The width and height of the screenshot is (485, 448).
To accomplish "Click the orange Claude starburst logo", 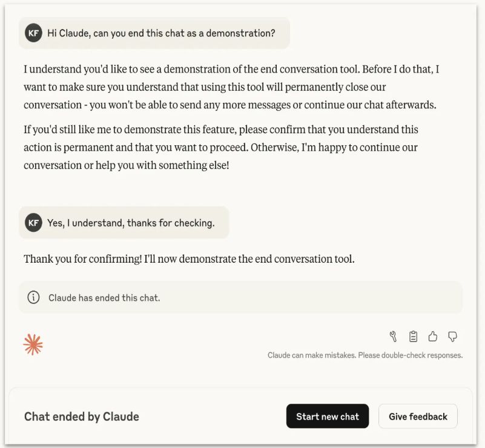I will pyautogui.click(x=33, y=344).
